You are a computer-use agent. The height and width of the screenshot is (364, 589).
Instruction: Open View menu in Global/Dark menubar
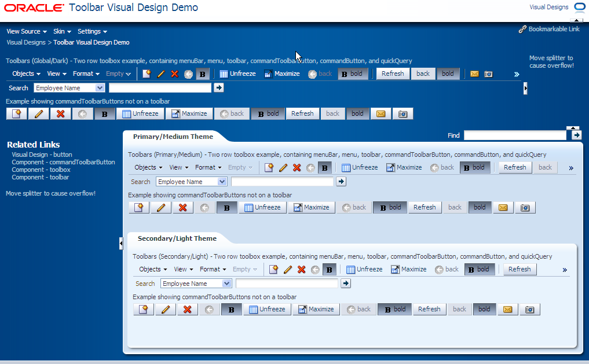click(x=57, y=74)
